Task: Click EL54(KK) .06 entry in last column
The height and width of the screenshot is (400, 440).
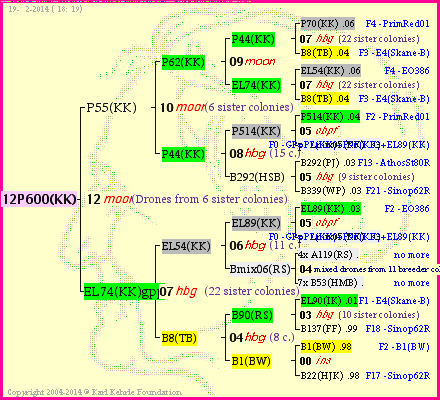Action: click(330, 71)
